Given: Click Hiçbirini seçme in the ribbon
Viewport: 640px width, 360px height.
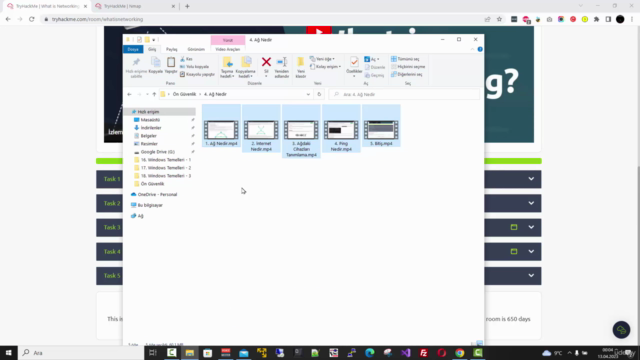Looking at the screenshot, I should pos(408,67).
